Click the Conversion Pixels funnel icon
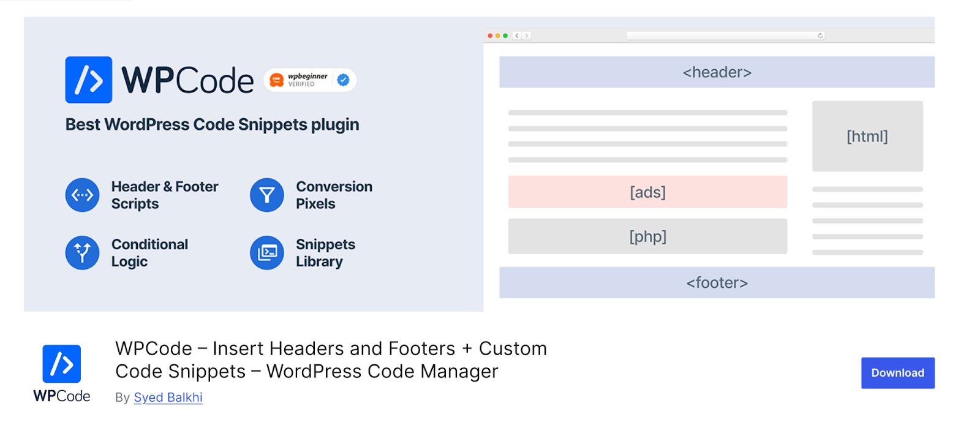980x425 pixels. pyautogui.click(x=267, y=195)
